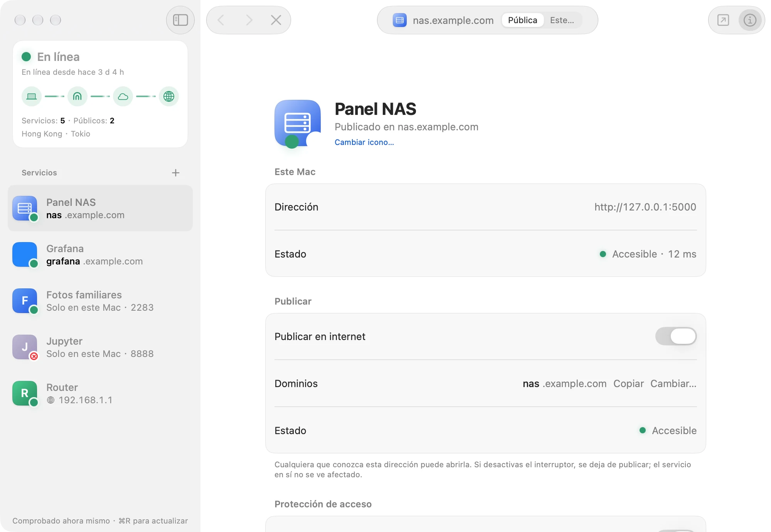The image size is (771, 532).
Task: Click Cambiar... next to domain
Action: 673,383
